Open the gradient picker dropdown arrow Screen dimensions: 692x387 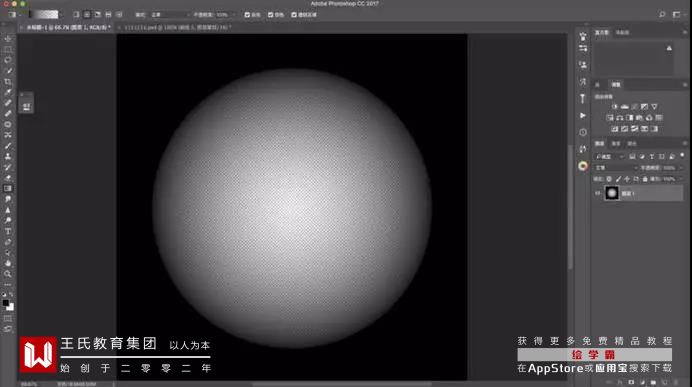point(61,15)
